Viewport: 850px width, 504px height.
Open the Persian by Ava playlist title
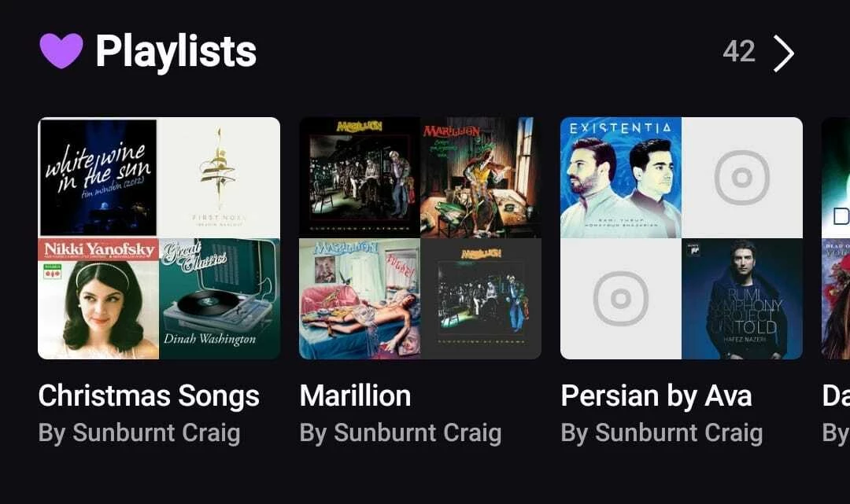[x=656, y=395]
